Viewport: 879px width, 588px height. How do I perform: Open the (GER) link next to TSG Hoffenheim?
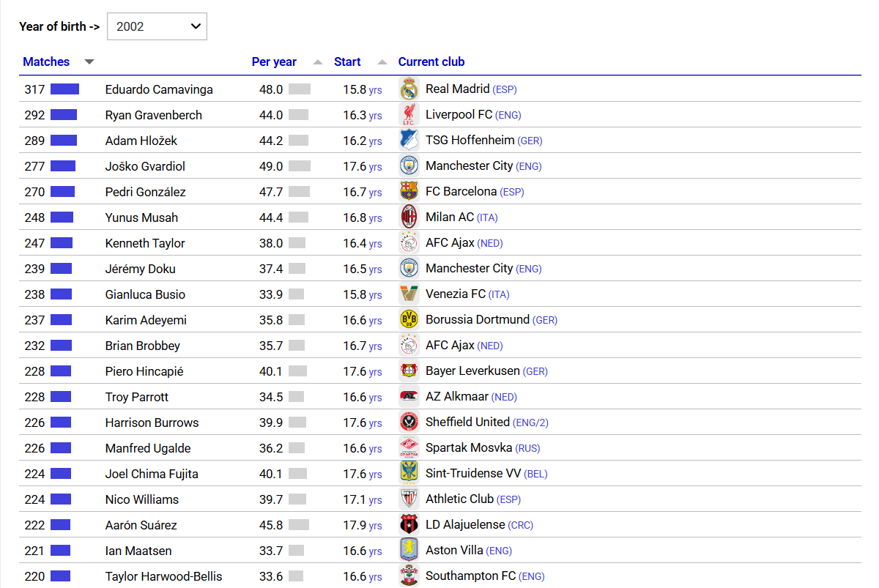coord(530,141)
